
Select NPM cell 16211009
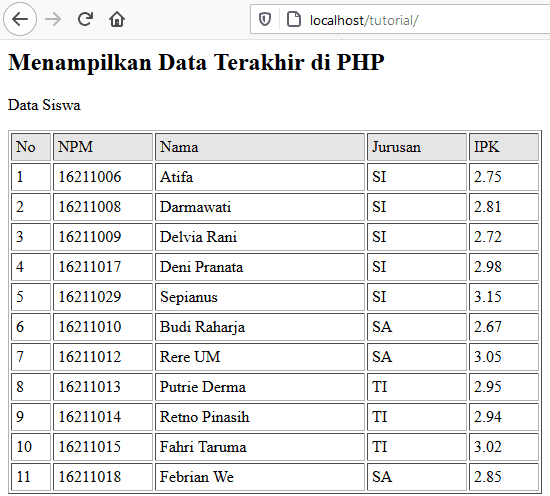pyautogui.click(x=103, y=237)
